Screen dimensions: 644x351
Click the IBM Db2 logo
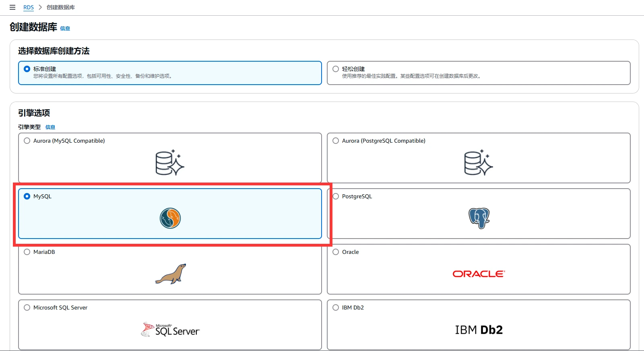[479, 330]
